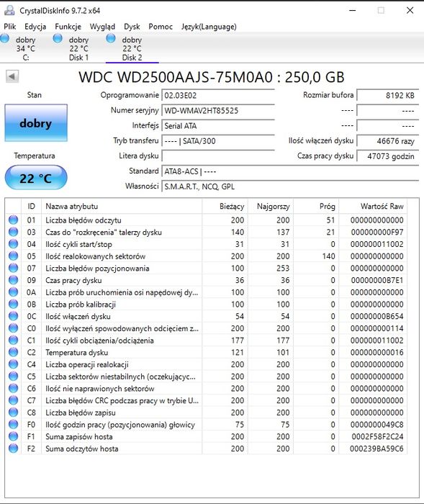424x504 pixels.
Task: Click the 22 °C temperature indicator button
Action: tap(36, 177)
